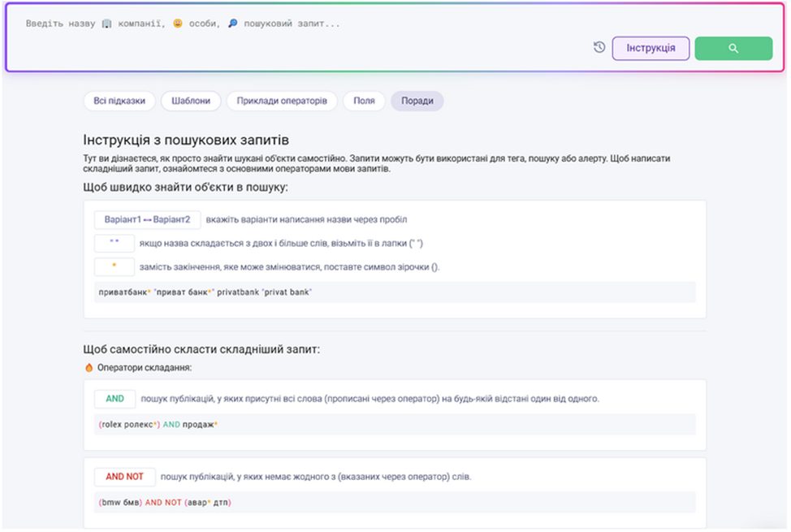791x532 pixels.
Task: Select the orange asterisk operator chip
Action: 114,267
